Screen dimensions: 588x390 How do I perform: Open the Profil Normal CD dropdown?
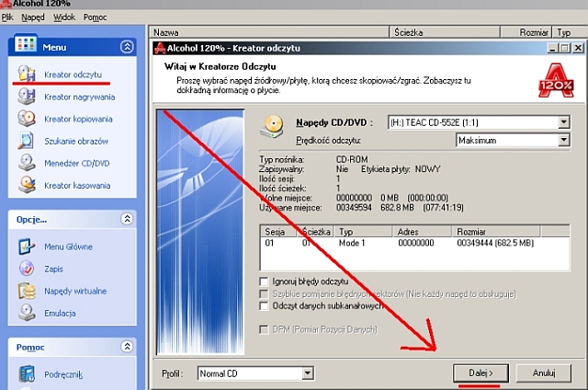pos(308,373)
